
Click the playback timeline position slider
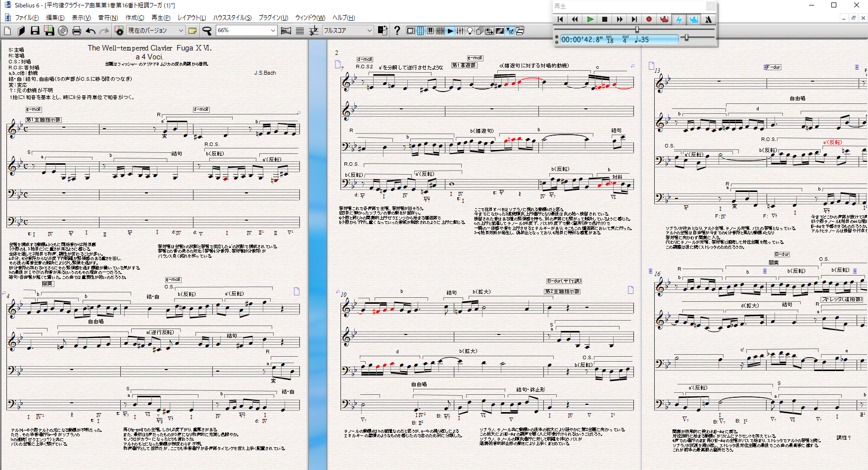click(637, 30)
